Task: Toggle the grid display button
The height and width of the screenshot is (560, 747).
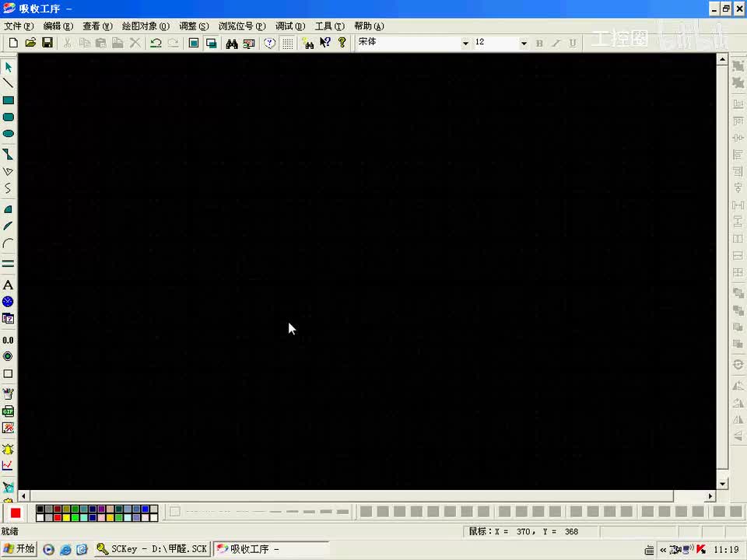Action: [x=287, y=44]
